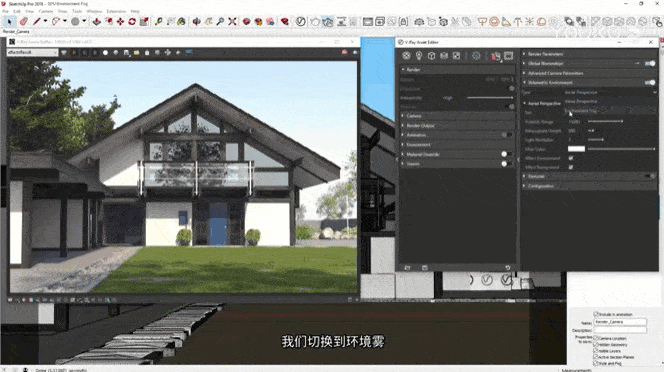The image size is (664, 372).
Task: Click the white Filter Color swatch
Action: coord(576,149)
